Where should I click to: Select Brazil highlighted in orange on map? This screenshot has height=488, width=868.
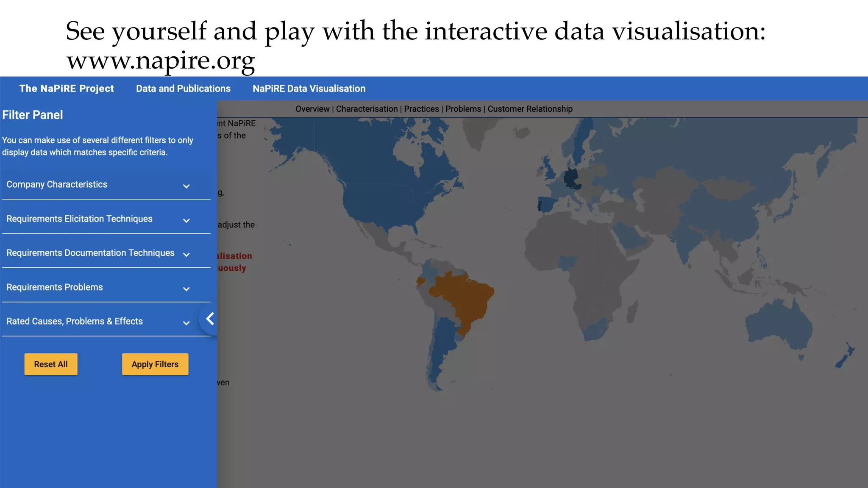(466, 297)
